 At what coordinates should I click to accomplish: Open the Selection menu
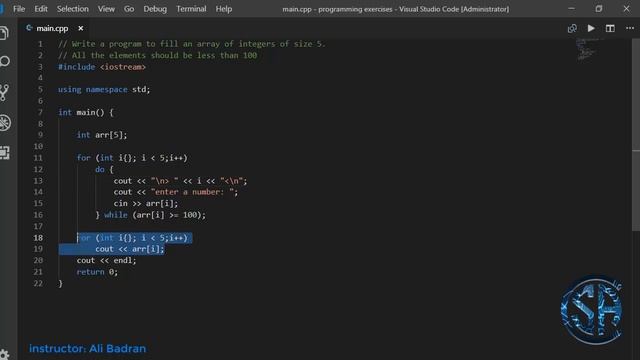pyautogui.click(x=72, y=9)
